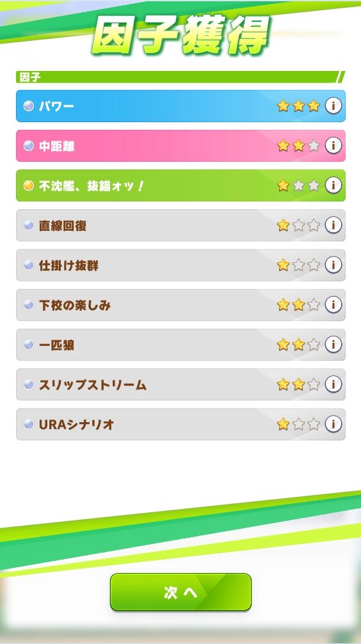Click the orange orb beside 不沈艦、抜錨ォッ！
This screenshot has width=361, height=644.
(28, 185)
